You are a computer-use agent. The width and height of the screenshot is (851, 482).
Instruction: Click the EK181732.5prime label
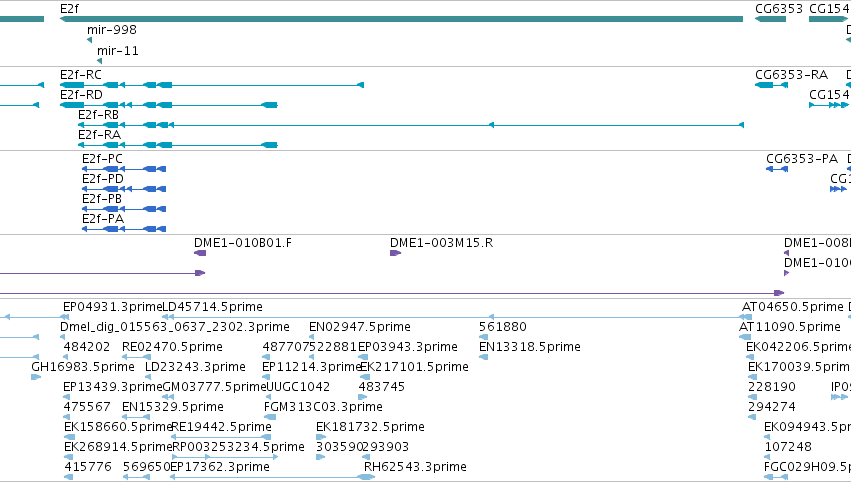[370, 428]
